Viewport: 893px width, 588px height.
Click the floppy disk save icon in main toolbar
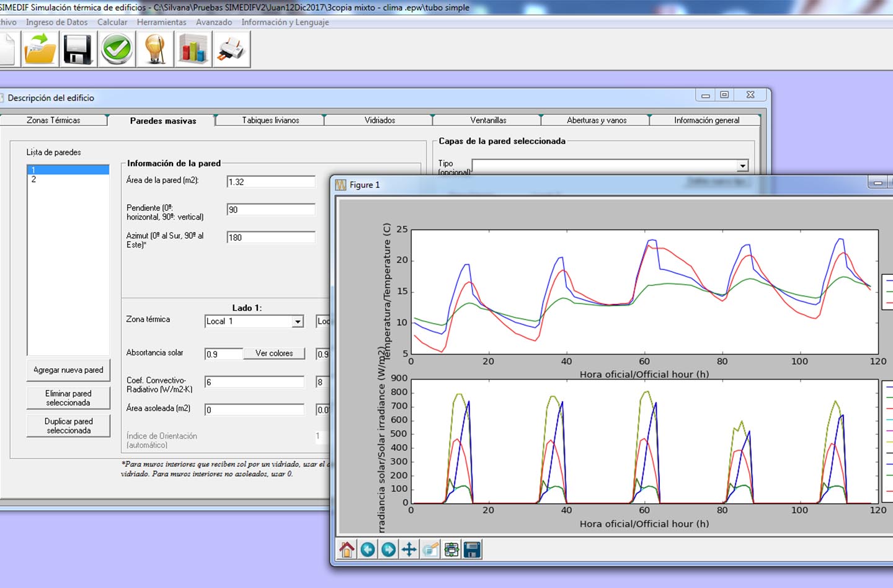click(x=78, y=49)
